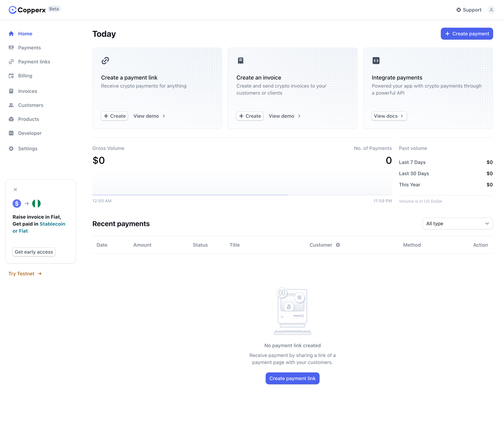This screenshot has width=504, height=426.
Task: Follow the Try Testnet link
Action: pos(25,274)
